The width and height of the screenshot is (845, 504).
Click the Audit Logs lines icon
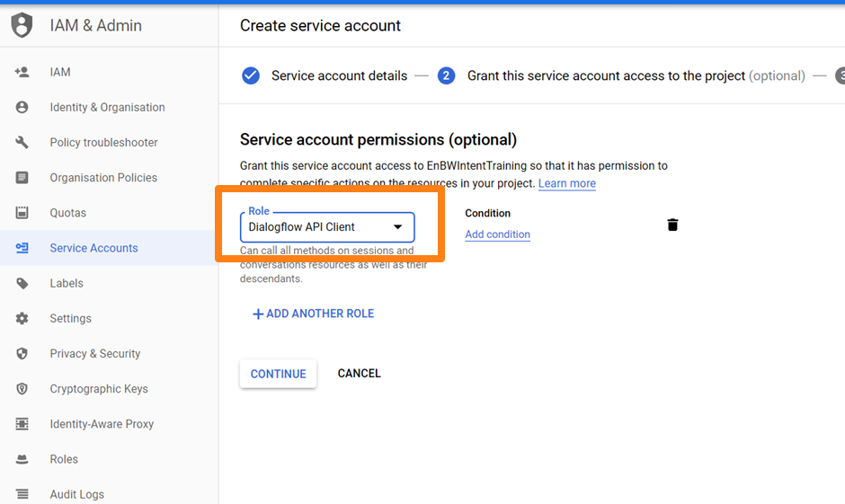22,494
